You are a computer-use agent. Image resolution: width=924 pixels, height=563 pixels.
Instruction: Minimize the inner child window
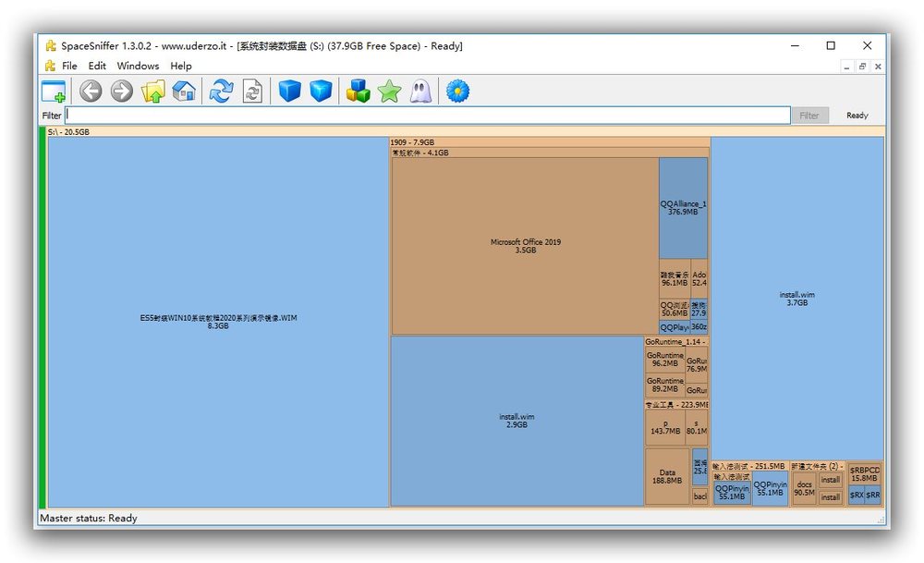point(846,67)
